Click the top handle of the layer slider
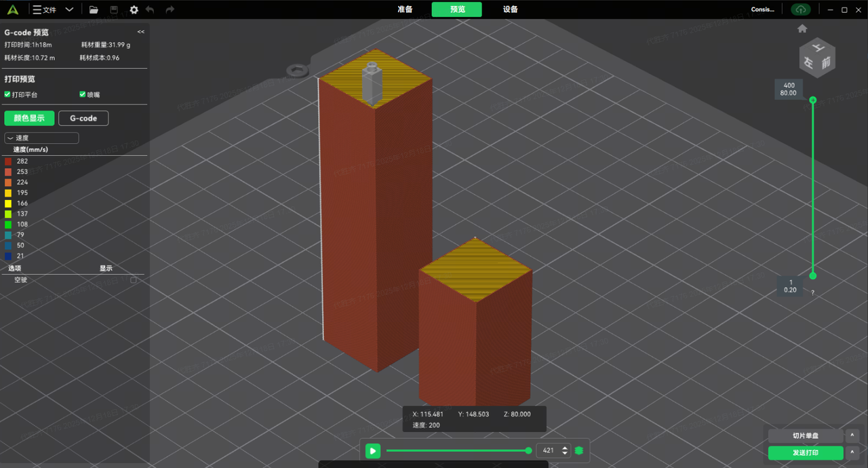The width and height of the screenshot is (868, 468). click(x=812, y=100)
